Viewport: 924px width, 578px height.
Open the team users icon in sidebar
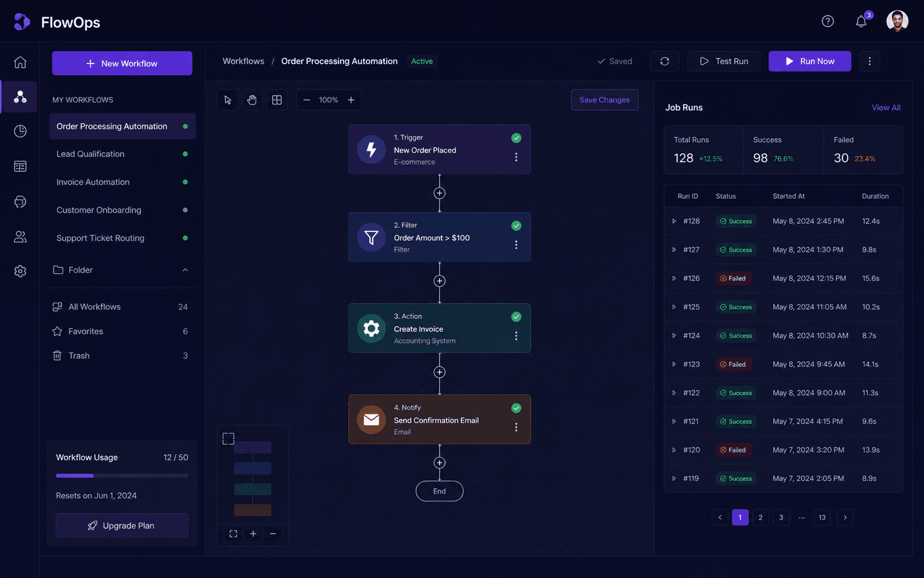click(x=20, y=237)
